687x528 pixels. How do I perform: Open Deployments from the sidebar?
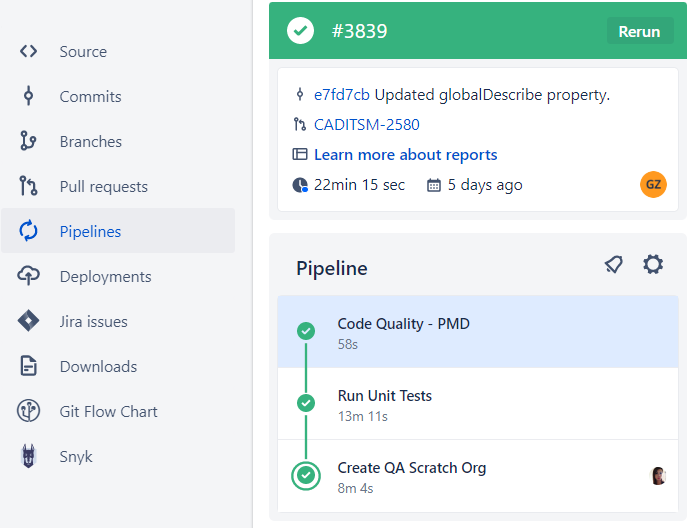point(118,276)
